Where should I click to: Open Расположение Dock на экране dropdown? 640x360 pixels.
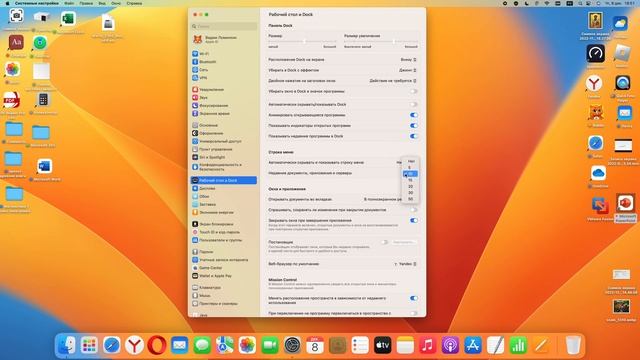coord(408,60)
